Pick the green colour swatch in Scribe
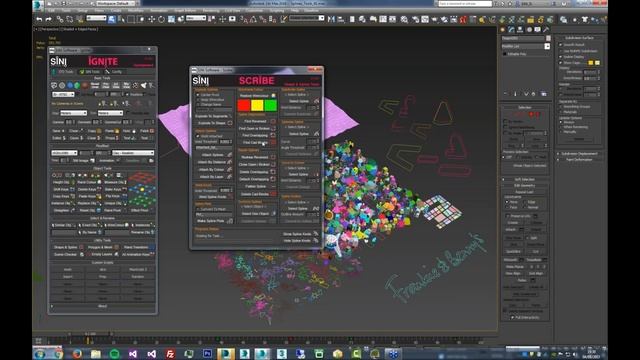Viewport: 640px width, 360px height. click(271, 105)
